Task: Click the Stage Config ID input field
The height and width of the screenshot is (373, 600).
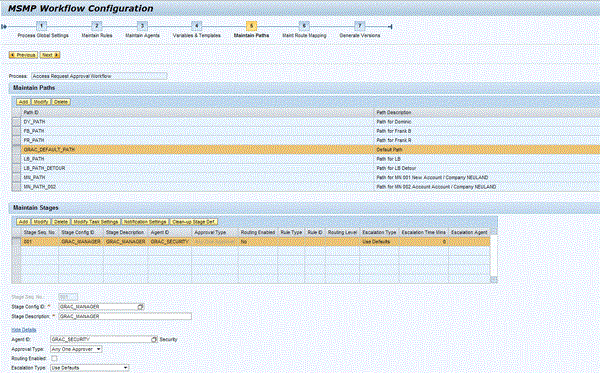Action: 98,307
